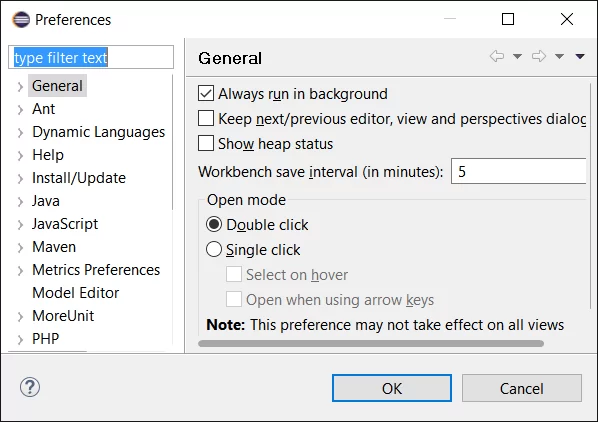Expand the Java tree node
Image resolution: width=598 pixels, height=422 pixels.
[20, 202]
